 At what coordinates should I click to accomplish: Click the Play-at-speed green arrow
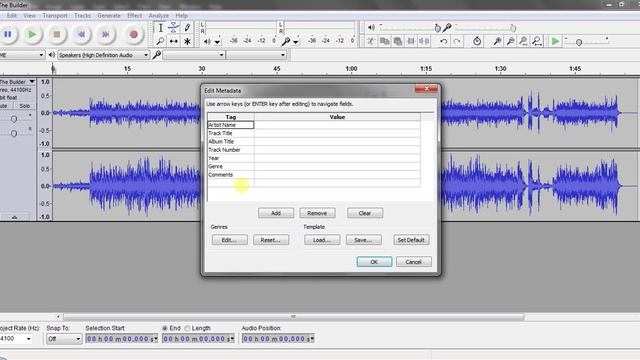pos(555,41)
